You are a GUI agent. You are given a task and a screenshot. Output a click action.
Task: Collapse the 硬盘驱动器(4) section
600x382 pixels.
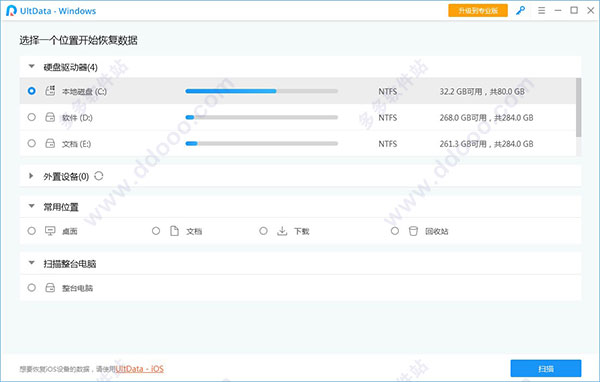31,67
